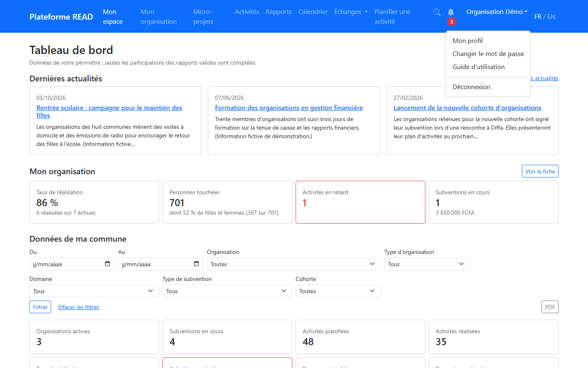Open Lancement de la nouvelle cohorte article

coord(468,108)
